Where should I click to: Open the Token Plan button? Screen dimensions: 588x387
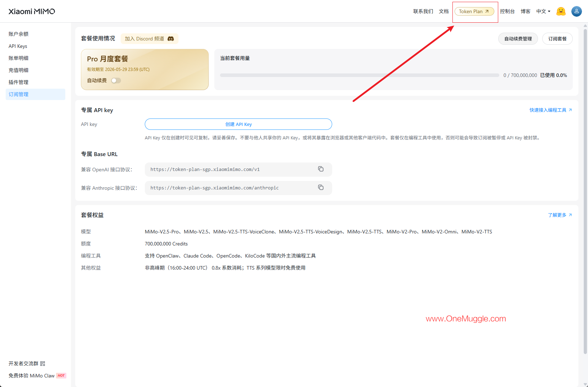pos(474,11)
